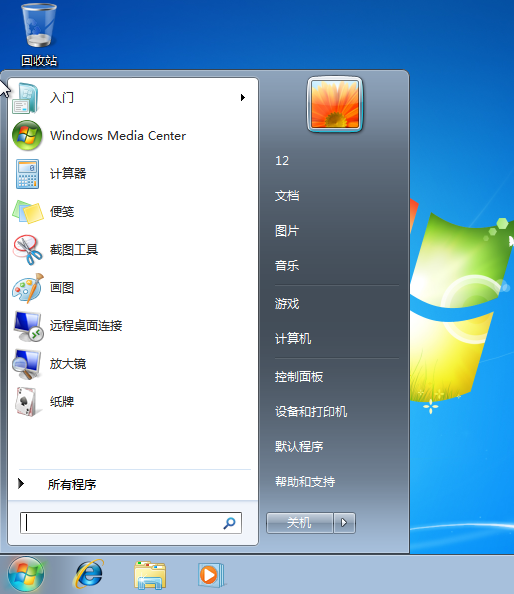Start 远程桌面连接 remote desktop icon
Screen dimensions: 514x594
28,326
